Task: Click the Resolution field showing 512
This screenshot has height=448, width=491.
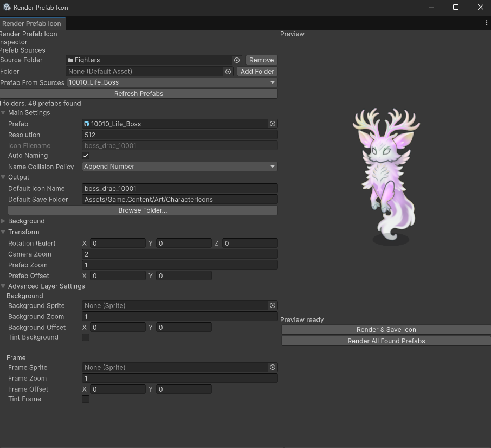Action: point(180,135)
